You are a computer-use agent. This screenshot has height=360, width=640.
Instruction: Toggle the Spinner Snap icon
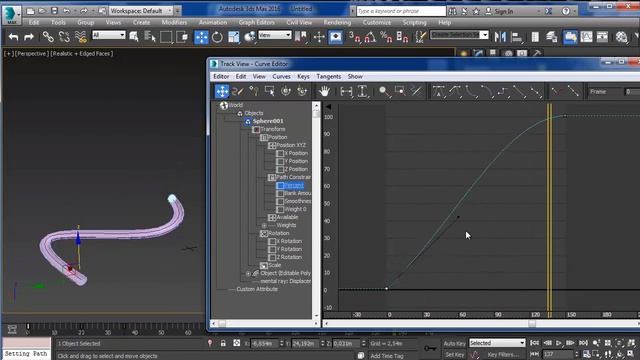point(402,37)
